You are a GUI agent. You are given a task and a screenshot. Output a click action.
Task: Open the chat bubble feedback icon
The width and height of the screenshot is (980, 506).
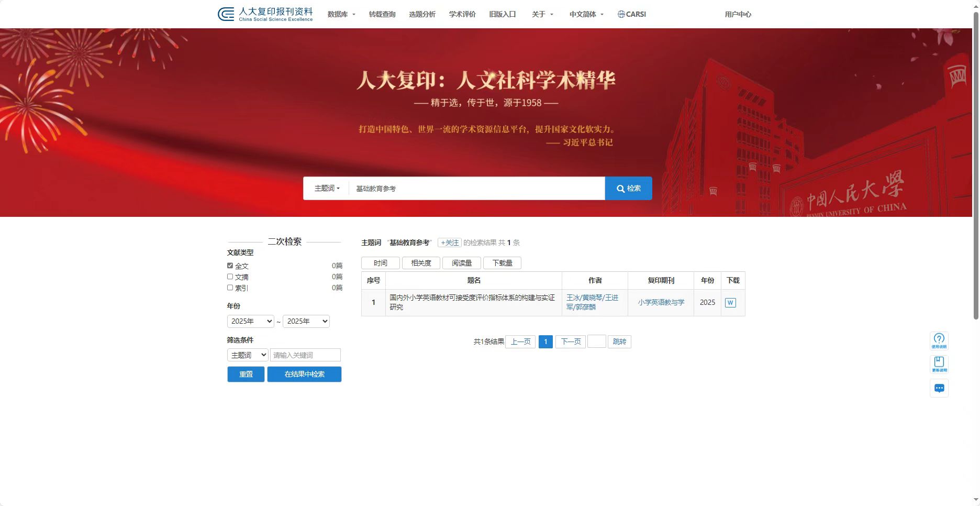point(939,388)
